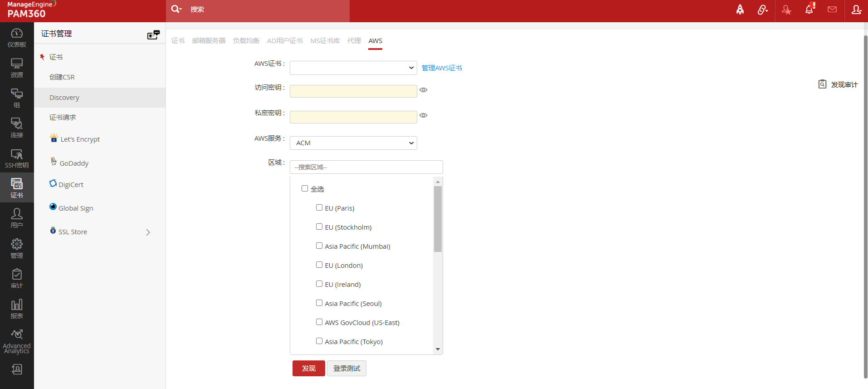The image size is (868, 389).
Task: Open Global Sign in the side menu
Action: 71,208
